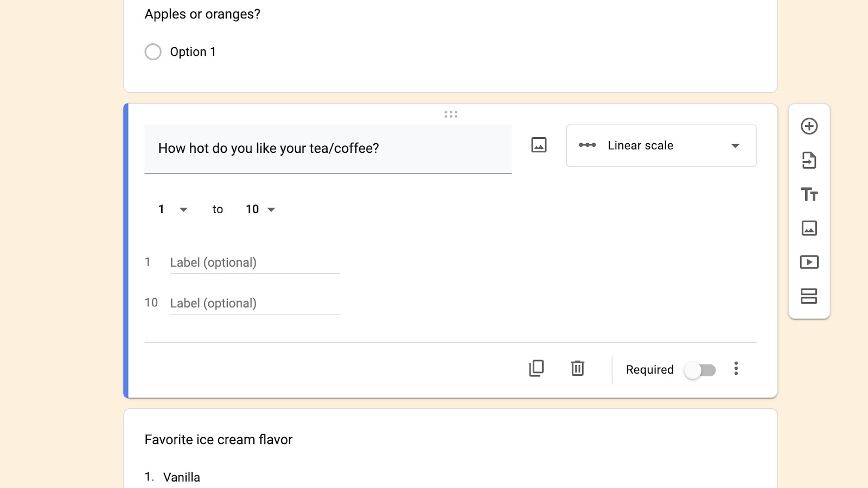The image size is (868, 488).
Task: Open the scale minimum value dropdown showing 1
Action: point(173,209)
